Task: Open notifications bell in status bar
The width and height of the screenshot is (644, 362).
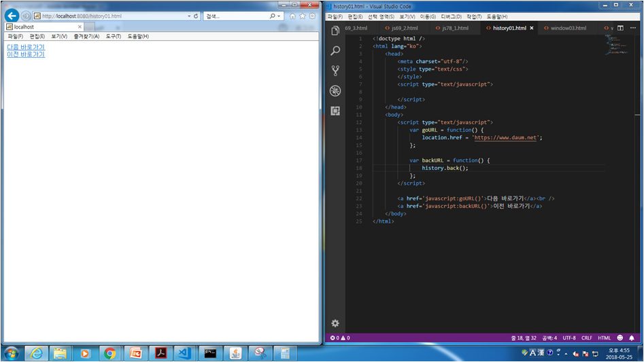Action: (632, 338)
